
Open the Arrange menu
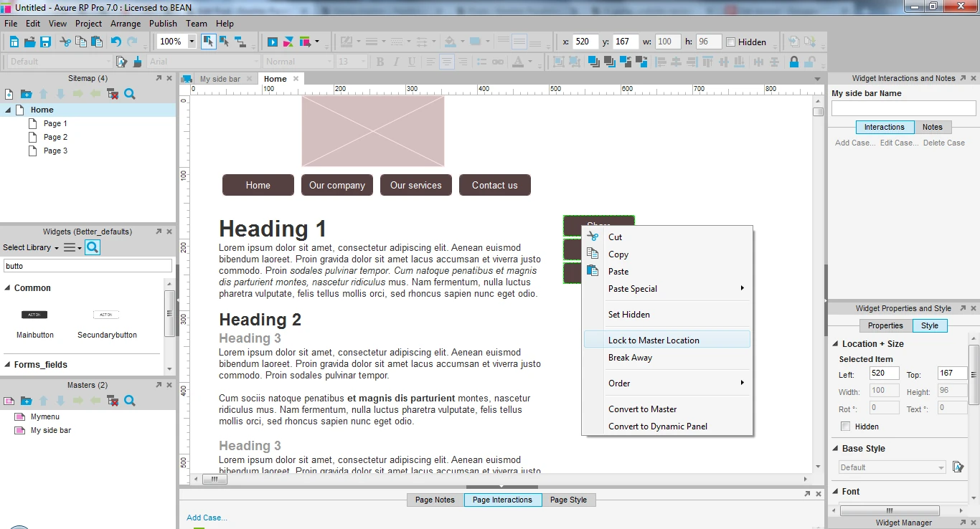[126, 24]
